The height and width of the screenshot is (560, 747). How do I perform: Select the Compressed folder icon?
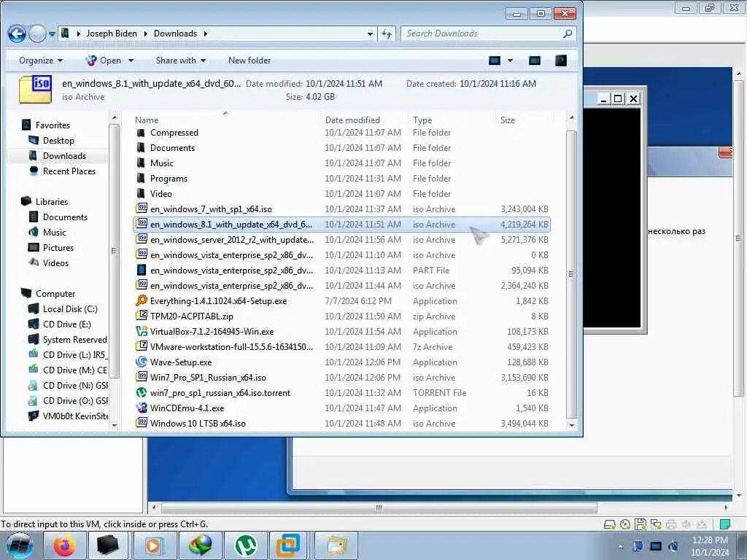pyautogui.click(x=141, y=133)
